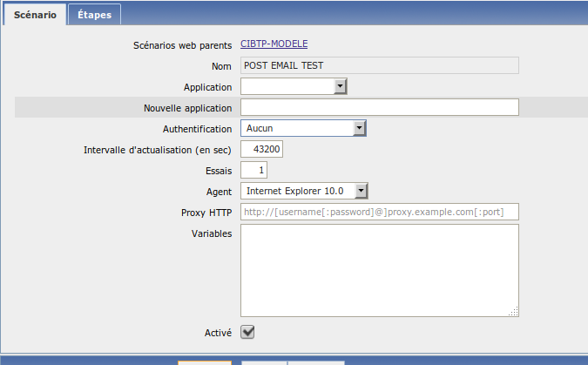Select the Scénario tab
This screenshot has height=365, width=588.
[34, 15]
